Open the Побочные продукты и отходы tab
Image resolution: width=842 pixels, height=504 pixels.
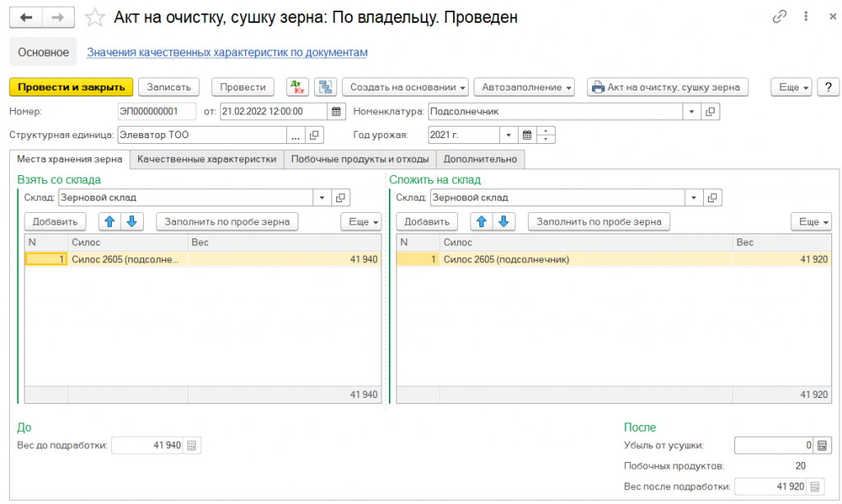pos(359,159)
